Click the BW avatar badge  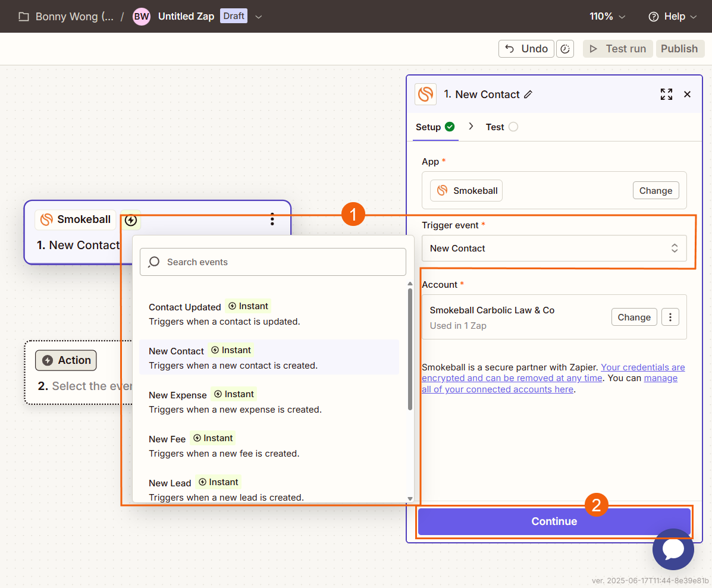coord(141,17)
